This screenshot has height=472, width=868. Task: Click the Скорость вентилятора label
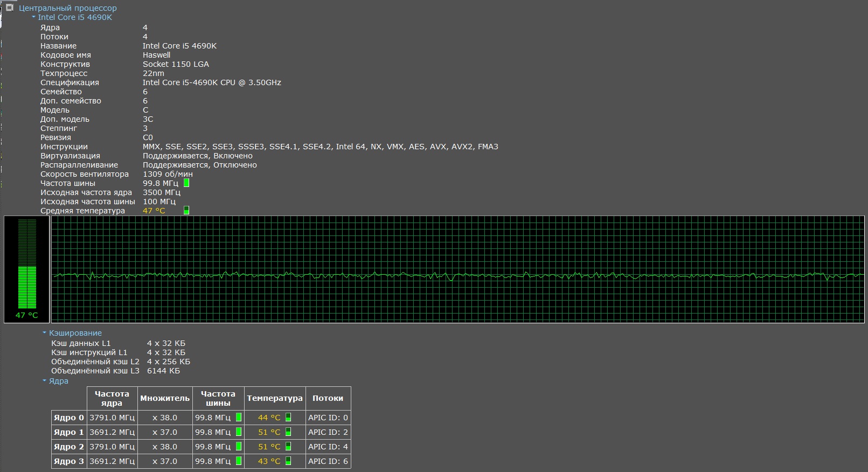(85, 174)
